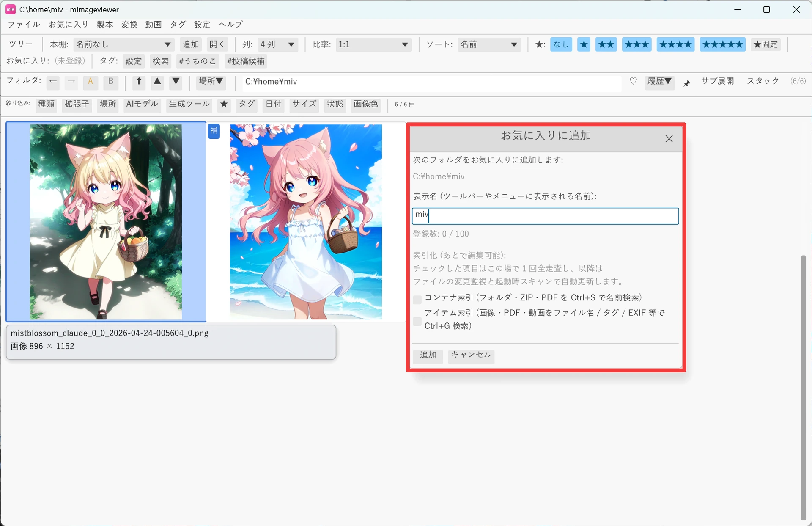Select the #うちのこ tag
The image size is (812, 526).
[198, 61]
